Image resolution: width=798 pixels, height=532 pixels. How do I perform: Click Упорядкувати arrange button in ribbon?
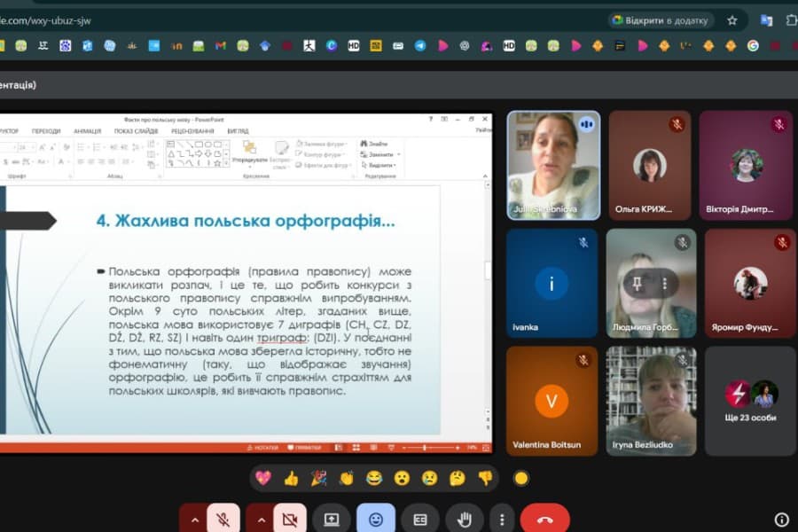pyautogui.click(x=249, y=153)
